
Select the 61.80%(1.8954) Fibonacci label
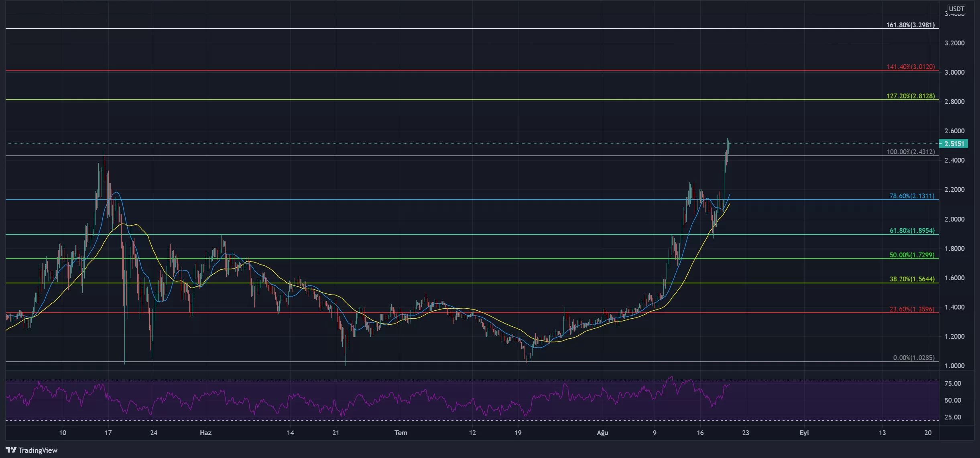point(912,230)
